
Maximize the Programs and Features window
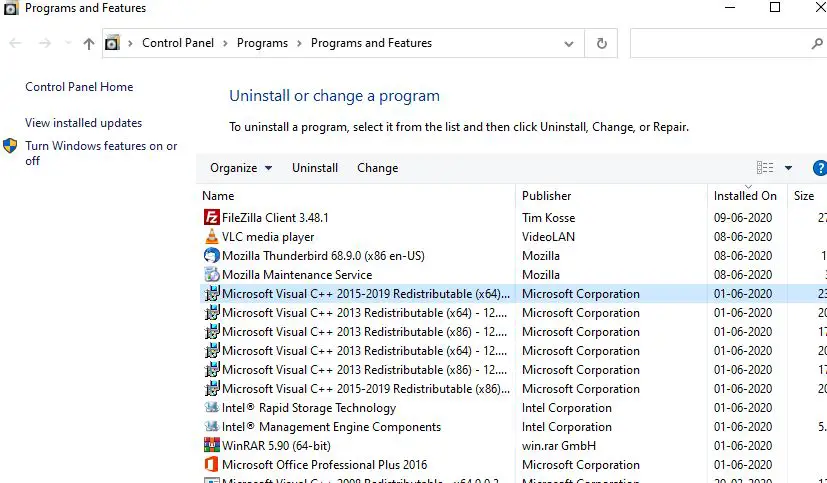click(775, 7)
